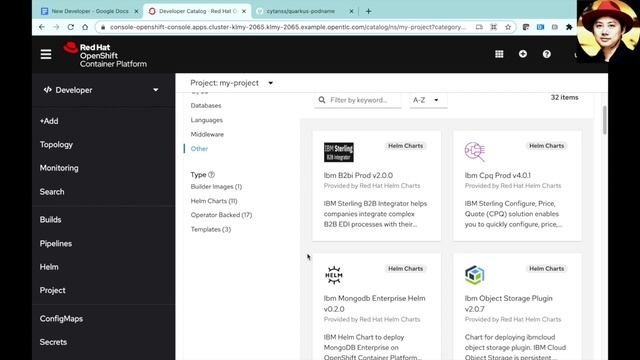
Task: Go forward in browser history
Action: pos(56,27)
